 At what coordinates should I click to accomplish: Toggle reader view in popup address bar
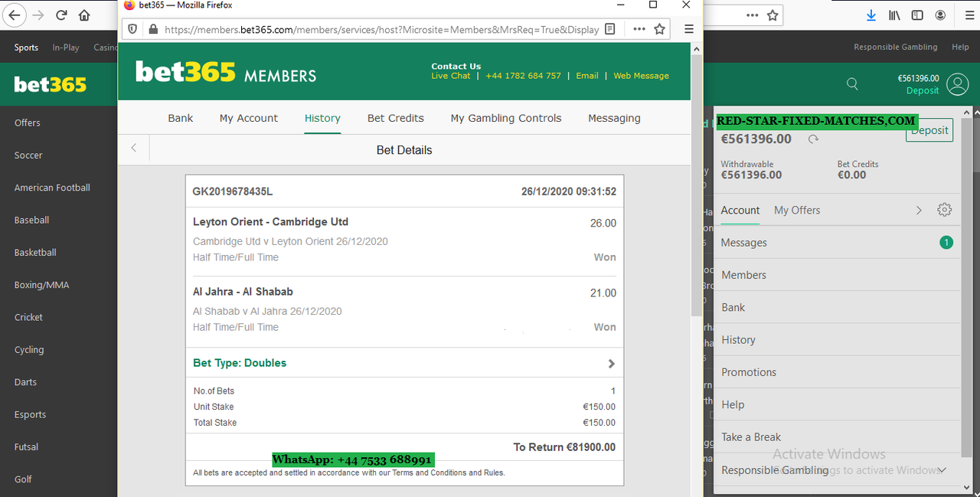pos(610,29)
